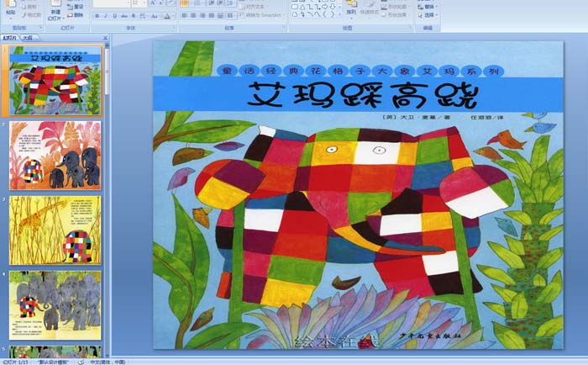Center align the paragraph text
Viewport: 588px width, 365px height.
193,16
